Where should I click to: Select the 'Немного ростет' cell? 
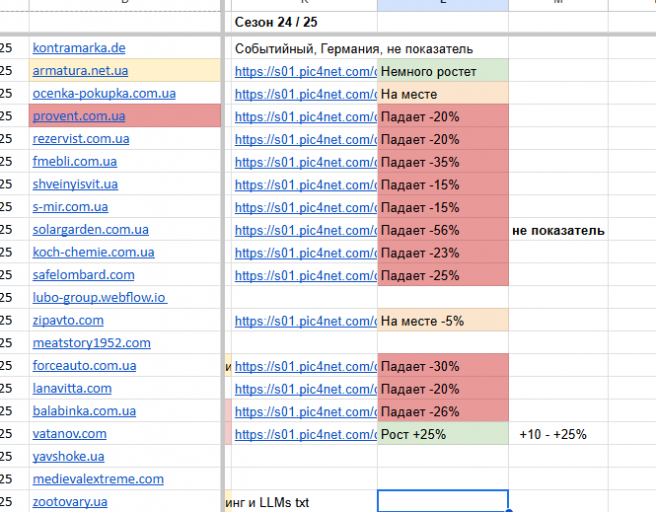click(x=443, y=70)
